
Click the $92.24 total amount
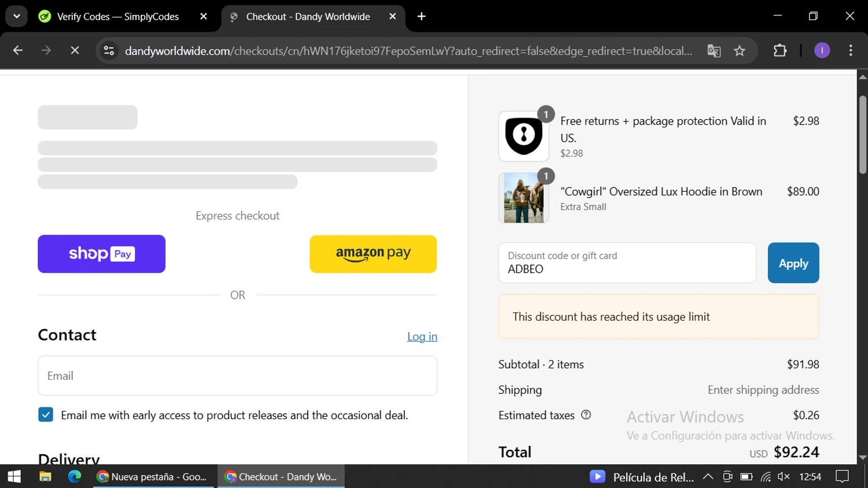pyautogui.click(x=796, y=452)
